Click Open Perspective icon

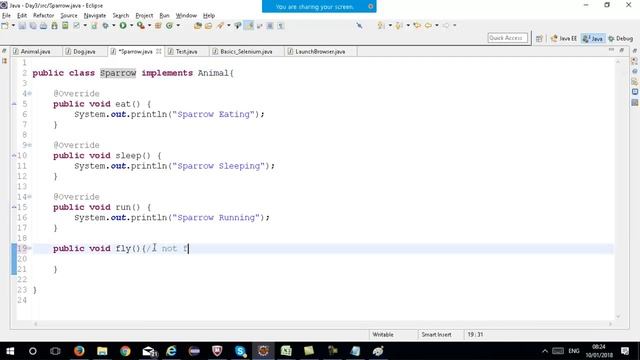[x=539, y=38]
